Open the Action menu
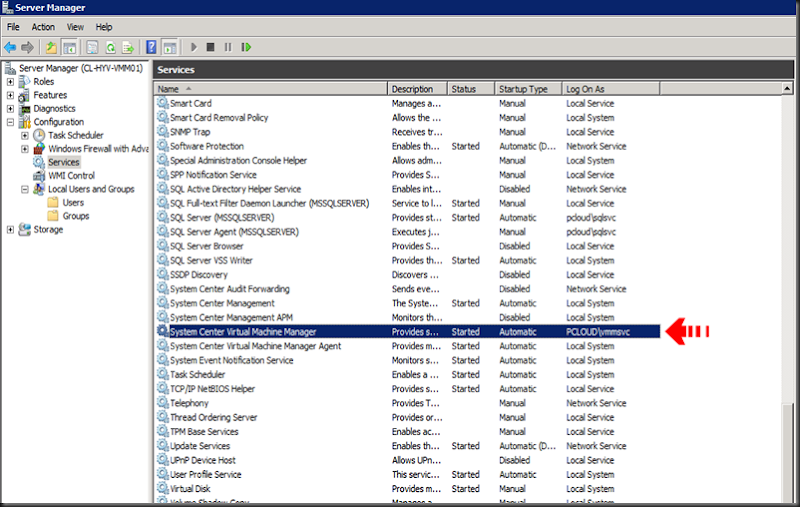Viewport: 800px width, 507px height. click(x=43, y=27)
